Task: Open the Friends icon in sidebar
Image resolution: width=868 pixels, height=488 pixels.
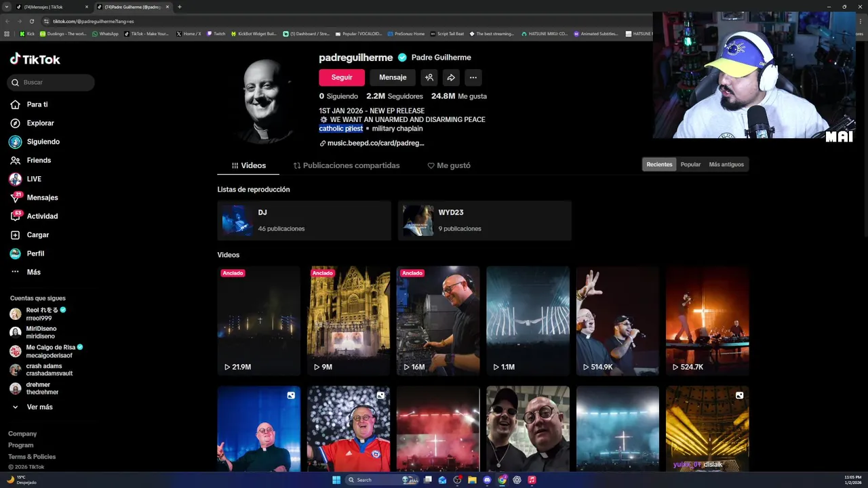Action: coord(15,160)
